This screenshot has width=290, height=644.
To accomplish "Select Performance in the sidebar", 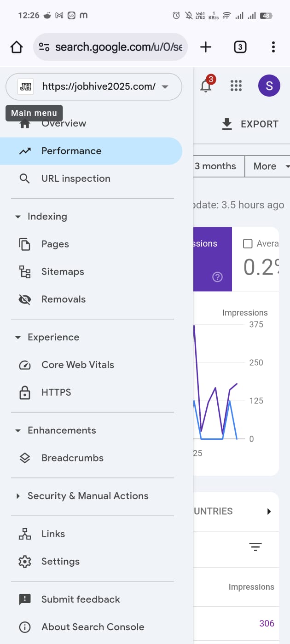I will [91, 151].
